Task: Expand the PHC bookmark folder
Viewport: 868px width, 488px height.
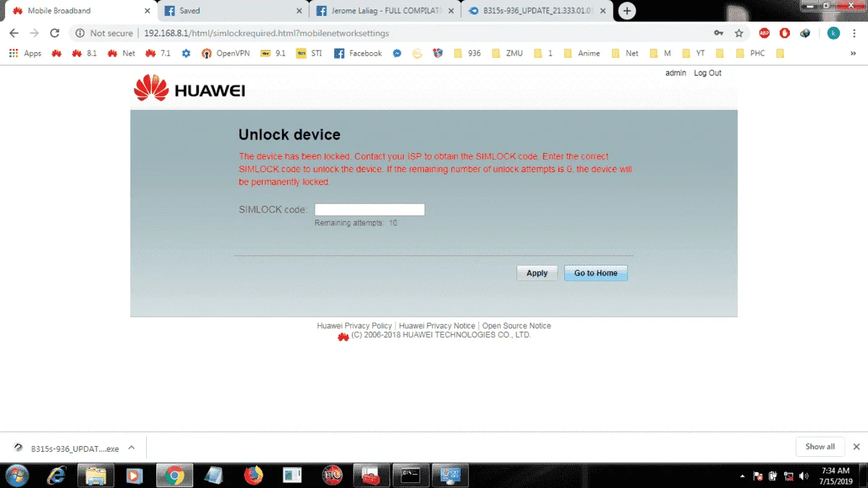Action: [x=749, y=53]
